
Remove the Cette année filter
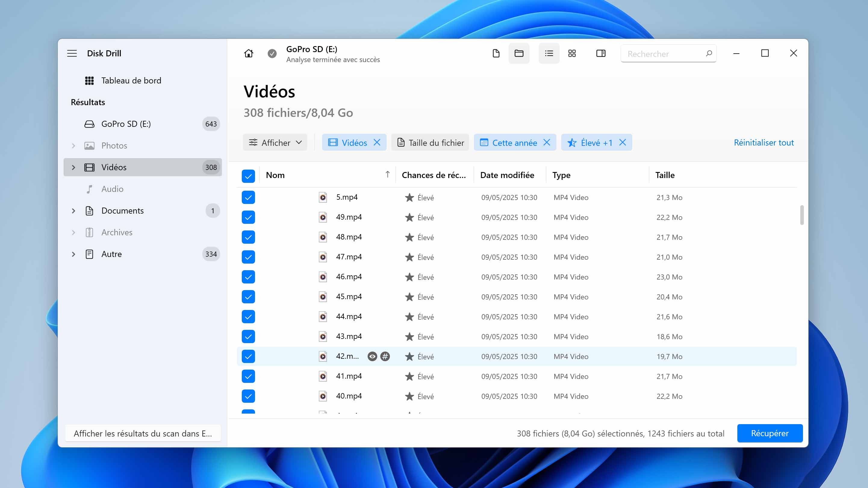tap(546, 143)
